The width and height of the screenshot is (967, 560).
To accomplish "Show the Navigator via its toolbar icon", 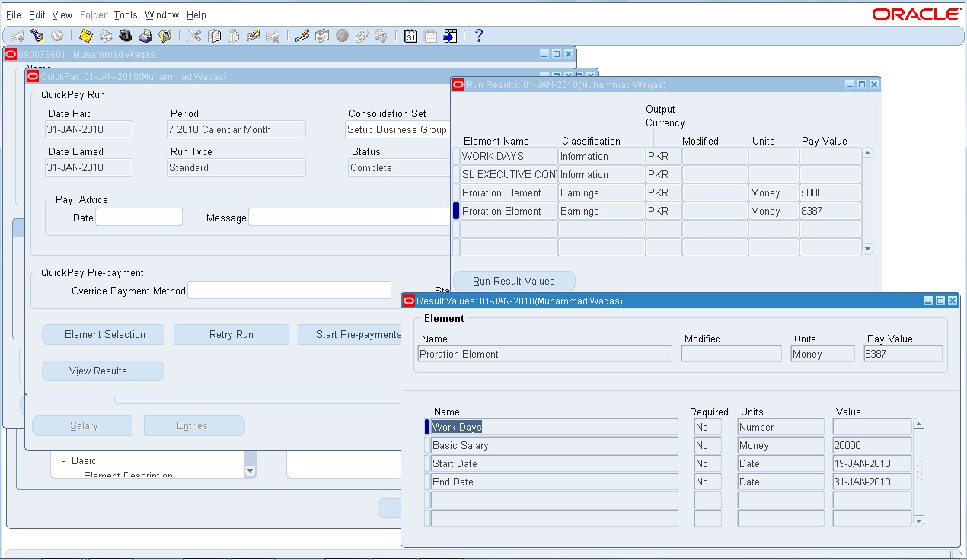I will (56, 35).
